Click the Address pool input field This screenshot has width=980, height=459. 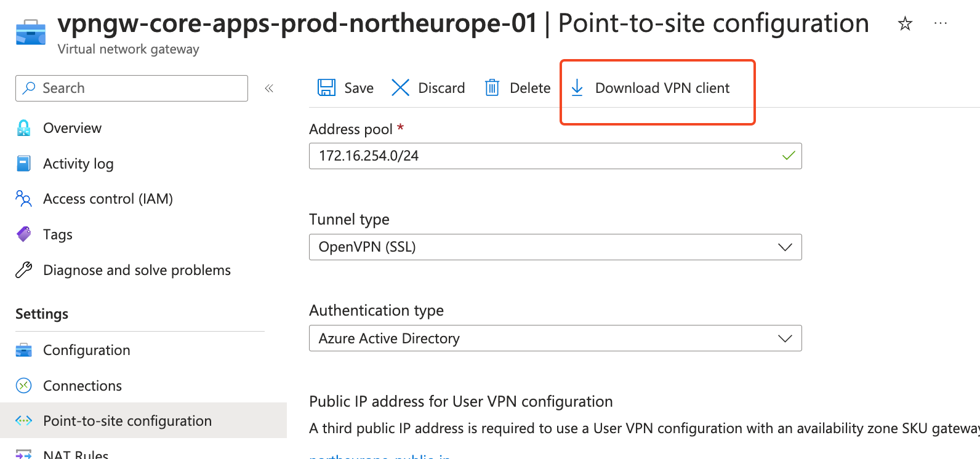(x=555, y=156)
